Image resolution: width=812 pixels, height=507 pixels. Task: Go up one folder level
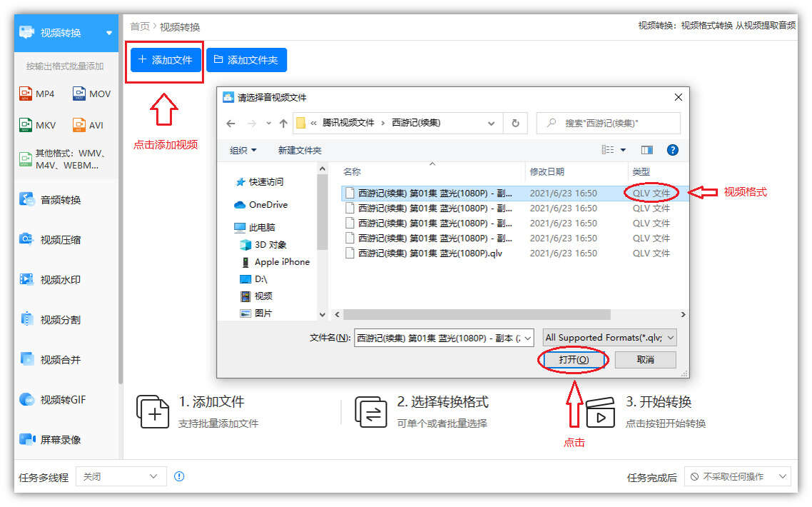[283, 124]
